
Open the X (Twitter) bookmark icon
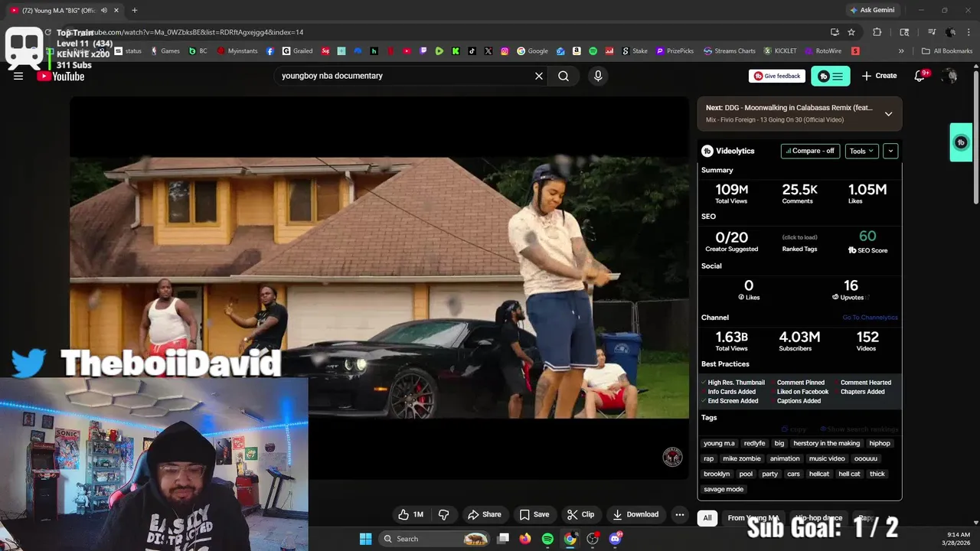pyautogui.click(x=488, y=51)
